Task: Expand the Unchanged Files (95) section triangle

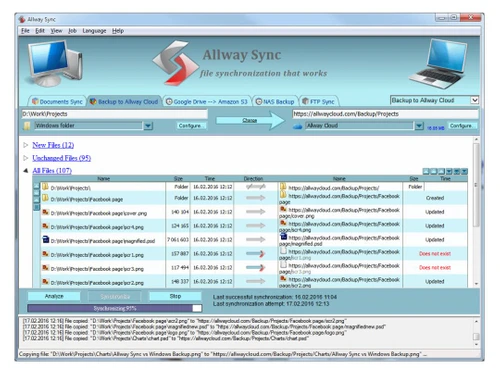Action: [x=26, y=158]
